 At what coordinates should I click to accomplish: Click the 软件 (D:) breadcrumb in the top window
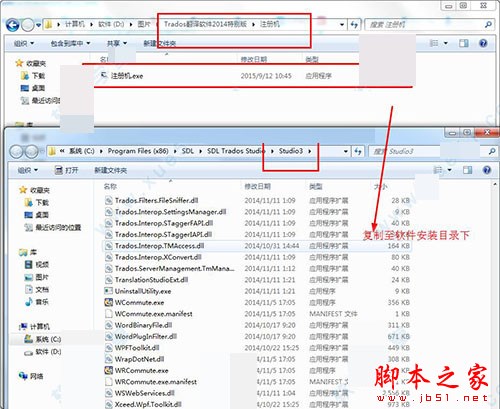click(x=111, y=24)
